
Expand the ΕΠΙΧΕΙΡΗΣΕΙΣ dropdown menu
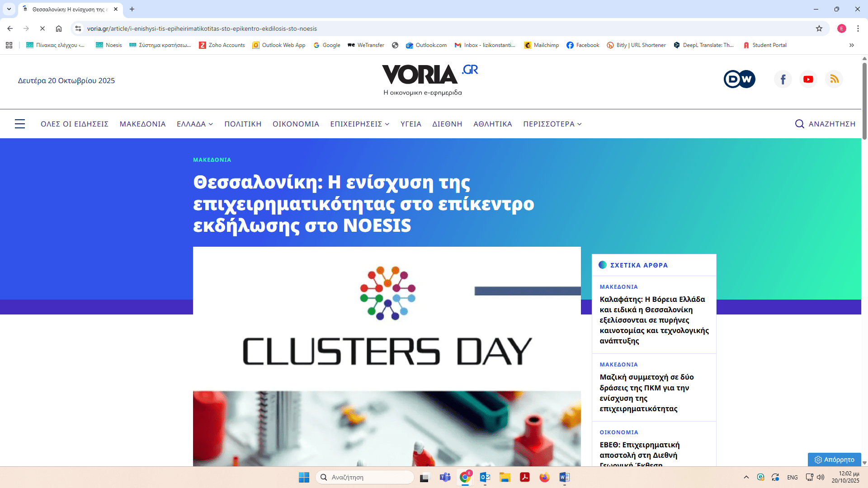click(x=359, y=124)
